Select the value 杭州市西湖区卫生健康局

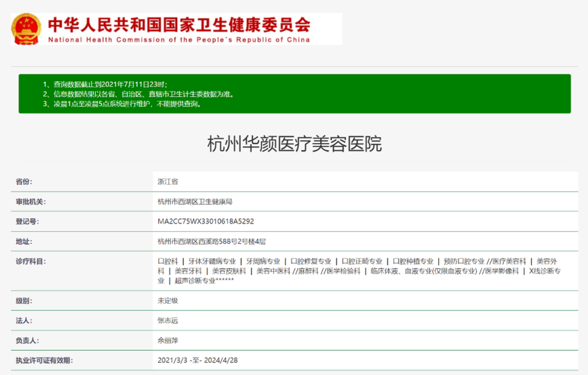pos(194,202)
